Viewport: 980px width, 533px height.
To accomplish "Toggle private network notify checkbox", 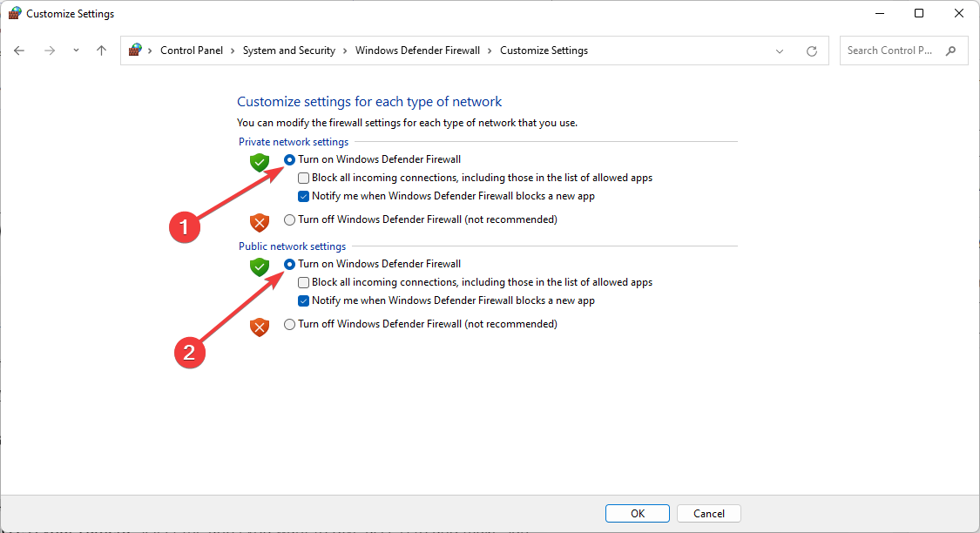I will tap(303, 196).
